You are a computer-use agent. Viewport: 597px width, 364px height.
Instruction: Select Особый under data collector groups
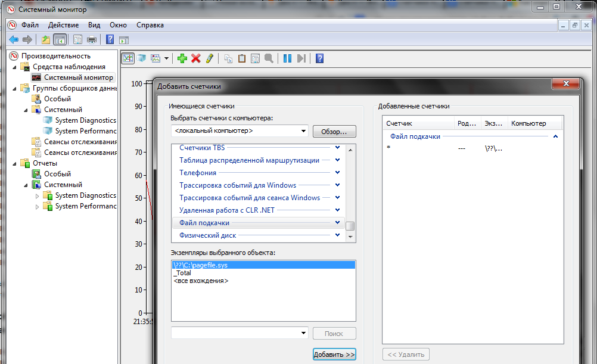57,99
